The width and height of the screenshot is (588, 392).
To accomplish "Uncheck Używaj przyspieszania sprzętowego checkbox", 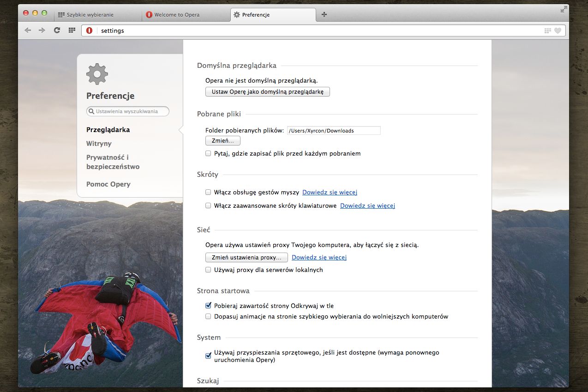I will 208,356.
